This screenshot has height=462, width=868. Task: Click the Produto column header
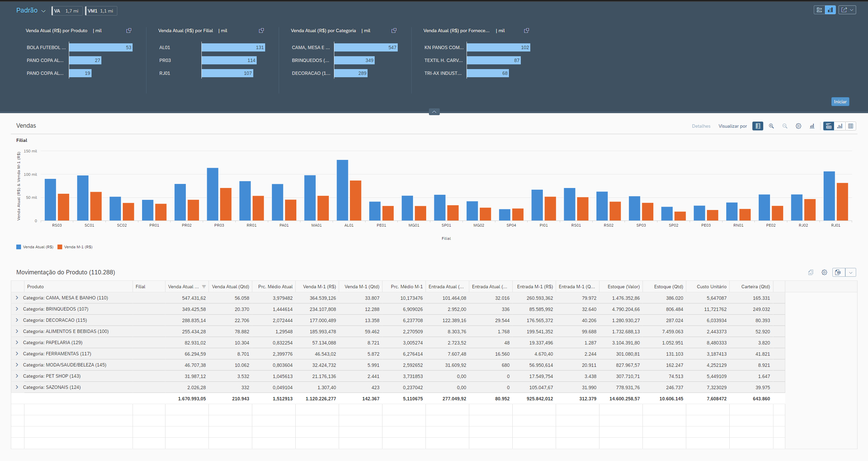pos(78,287)
